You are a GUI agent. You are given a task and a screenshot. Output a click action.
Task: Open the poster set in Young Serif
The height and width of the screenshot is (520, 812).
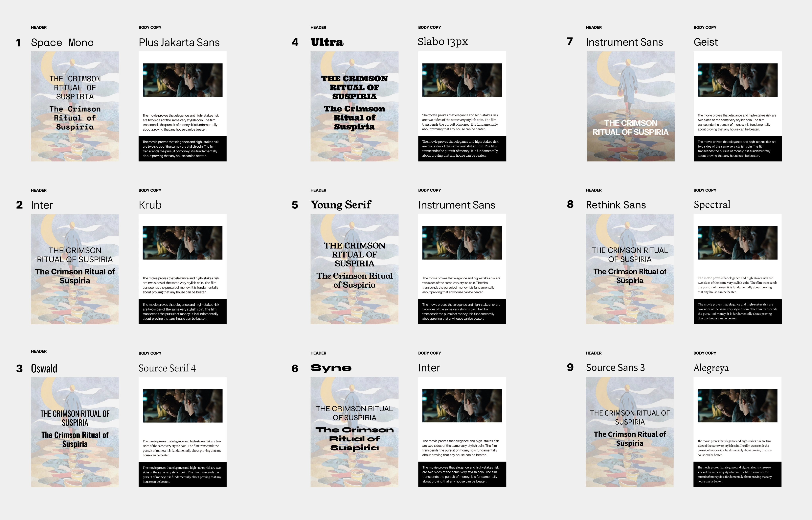(x=354, y=269)
